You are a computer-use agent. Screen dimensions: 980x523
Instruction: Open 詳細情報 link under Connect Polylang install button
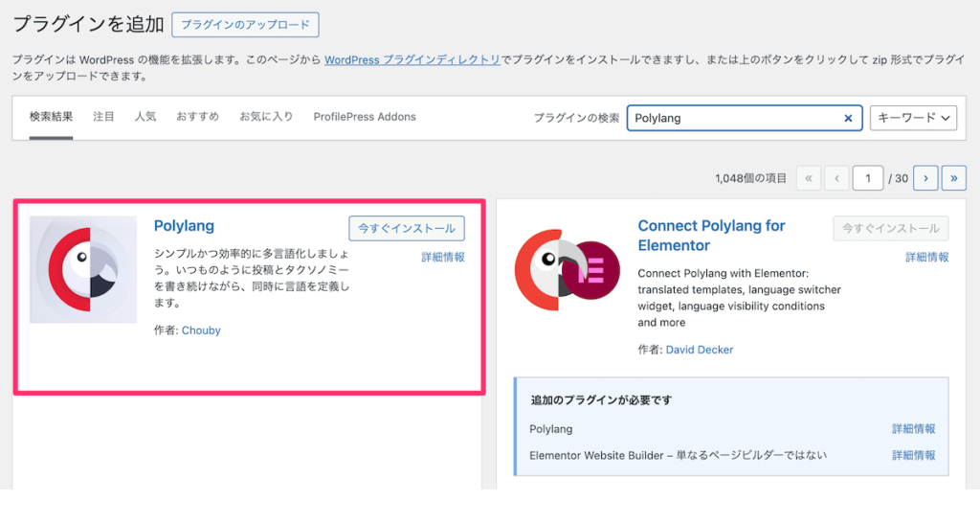tap(926, 257)
